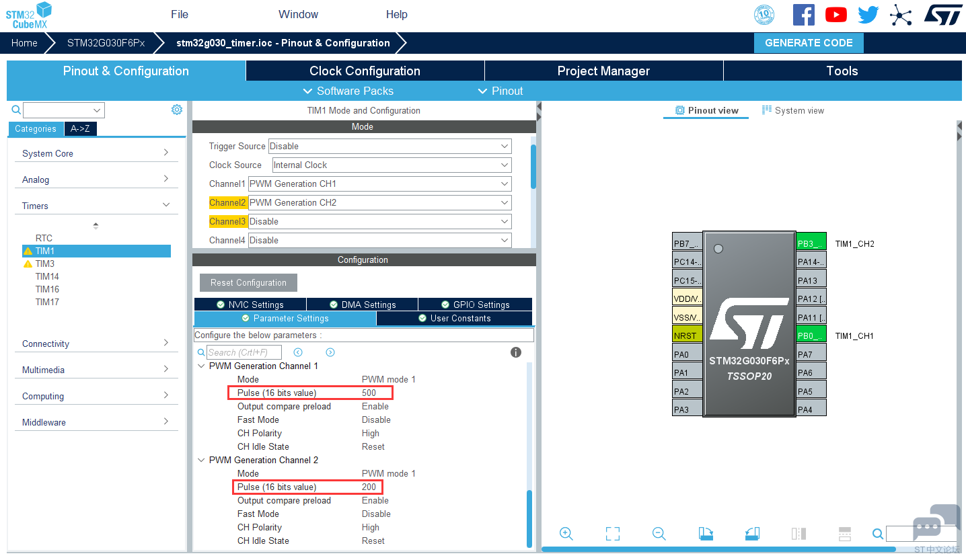Click the TIM3 warning triangle icon
Screen dimensions: 966x560
[28, 264]
